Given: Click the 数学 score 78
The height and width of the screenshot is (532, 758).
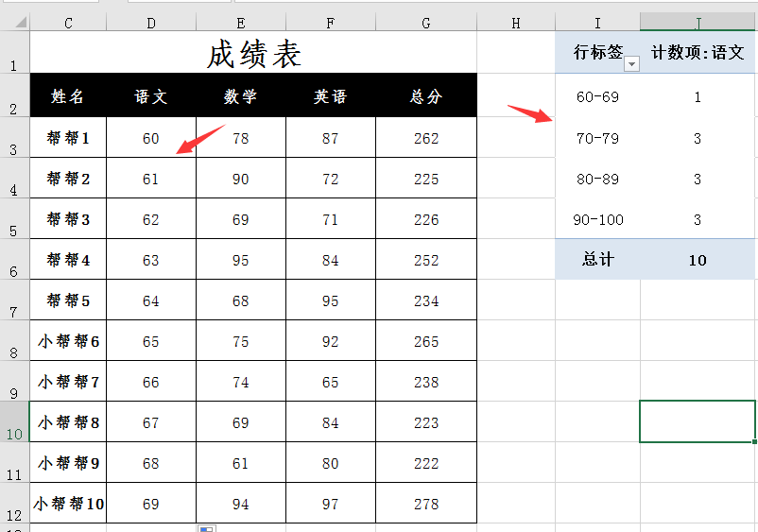Looking at the screenshot, I should click(x=241, y=138).
